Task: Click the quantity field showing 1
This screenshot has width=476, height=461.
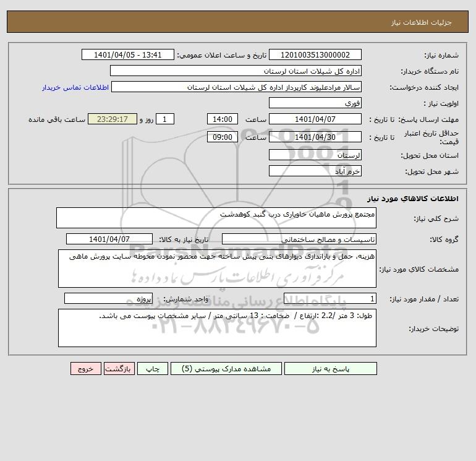Action: [x=330, y=298]
